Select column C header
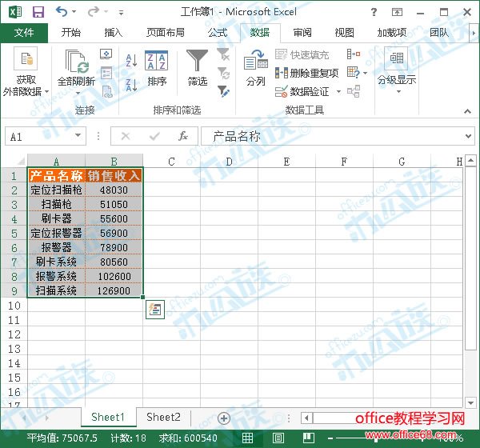 [171, 162]
